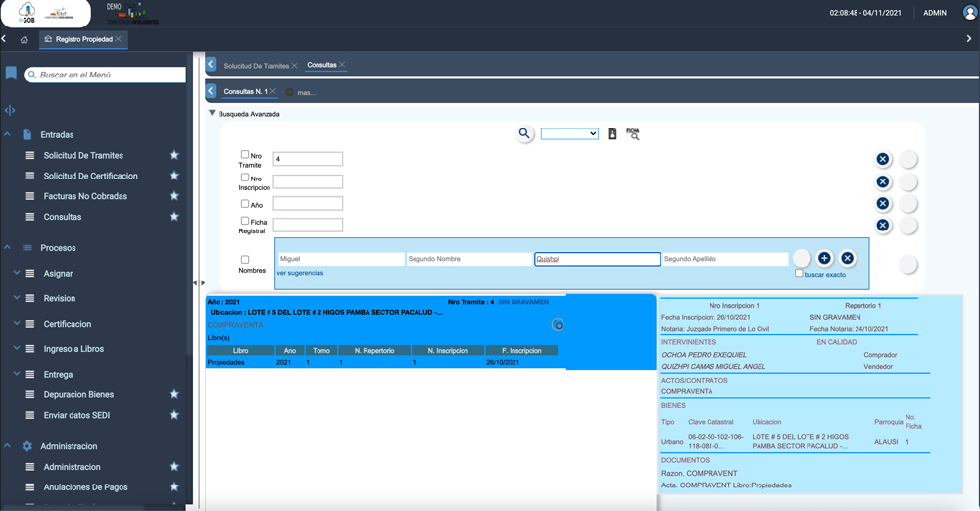Switch to the Solicitud De Tramites tab
Screen dimensions: 980x511
[256, 65]
